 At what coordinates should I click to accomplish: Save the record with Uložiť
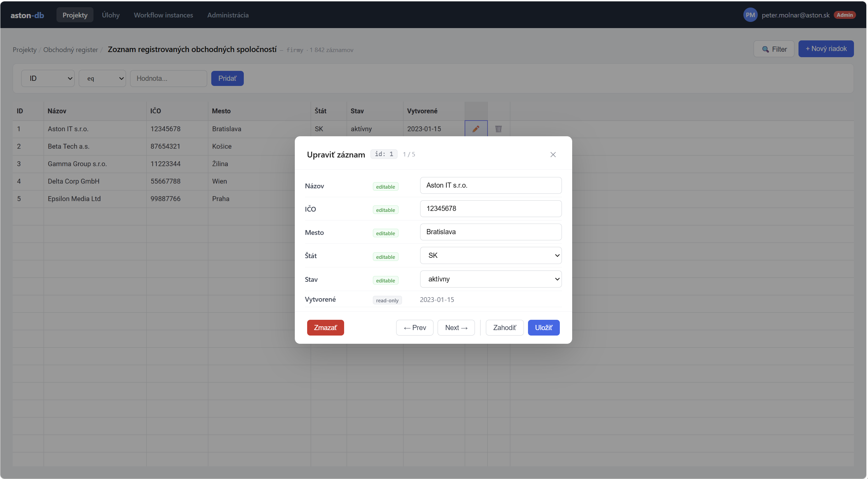[544, 328]
